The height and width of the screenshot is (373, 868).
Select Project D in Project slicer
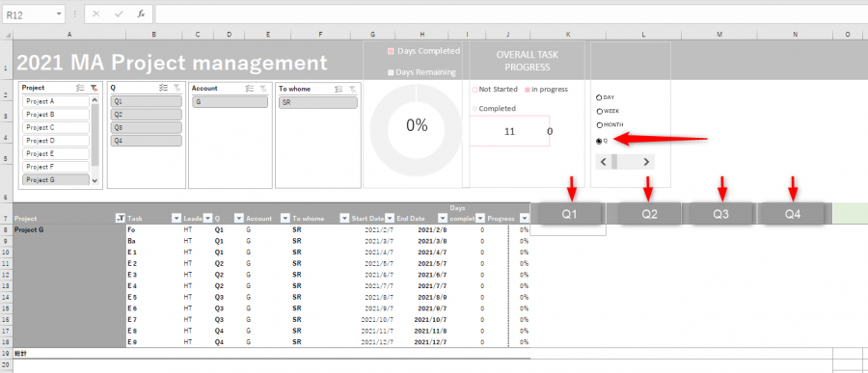(56, 141)
